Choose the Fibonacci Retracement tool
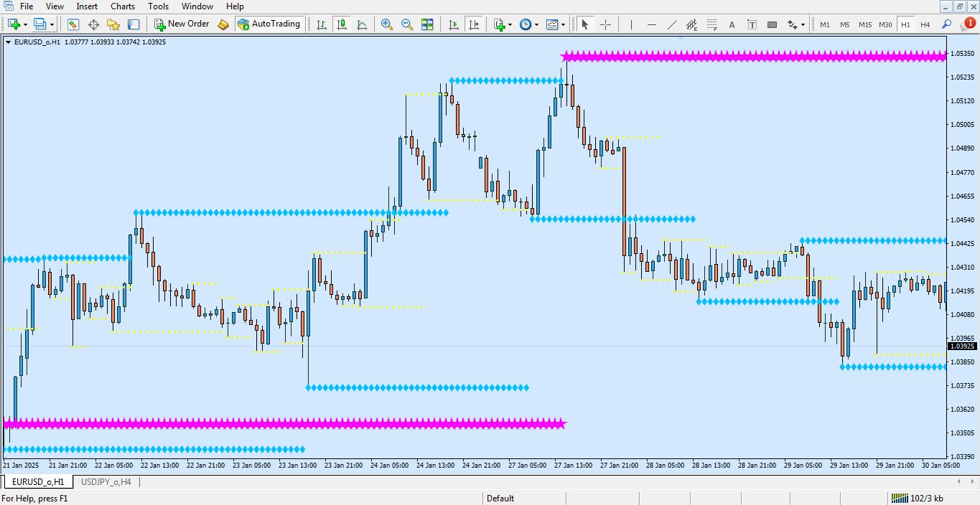The width and height of the screenshot is (980, 505). pyautogui.click(x=711, y=24)
